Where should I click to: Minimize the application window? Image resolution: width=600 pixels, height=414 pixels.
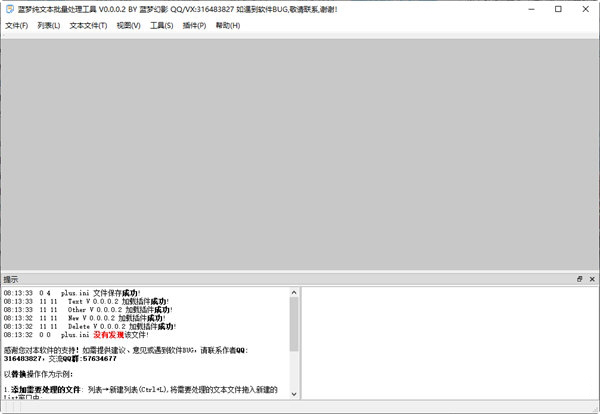click(531, 9)
